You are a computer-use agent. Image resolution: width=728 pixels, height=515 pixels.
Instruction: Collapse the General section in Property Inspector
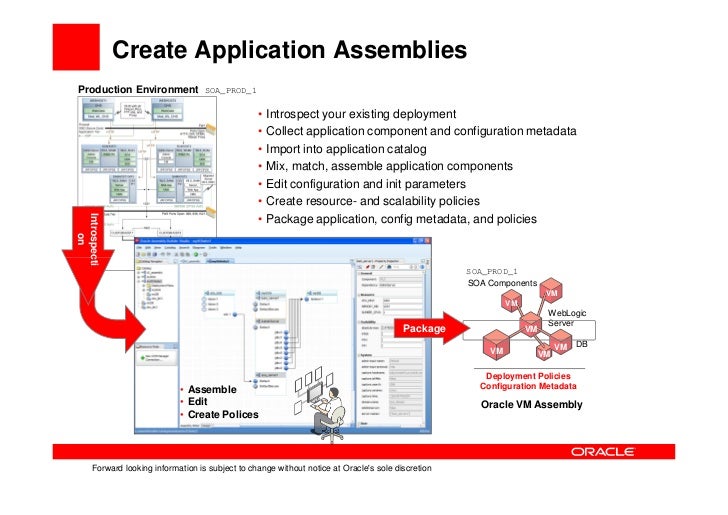[x=359, y=274]
